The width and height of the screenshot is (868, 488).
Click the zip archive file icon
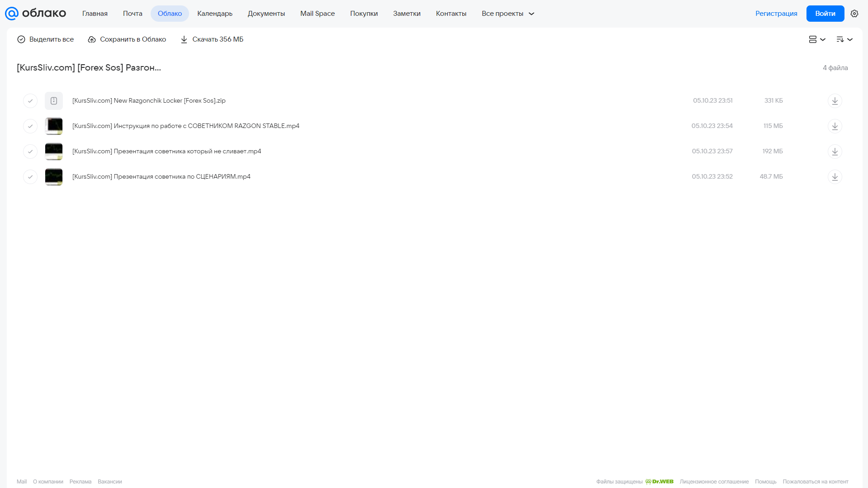click(x=54, y=101)
